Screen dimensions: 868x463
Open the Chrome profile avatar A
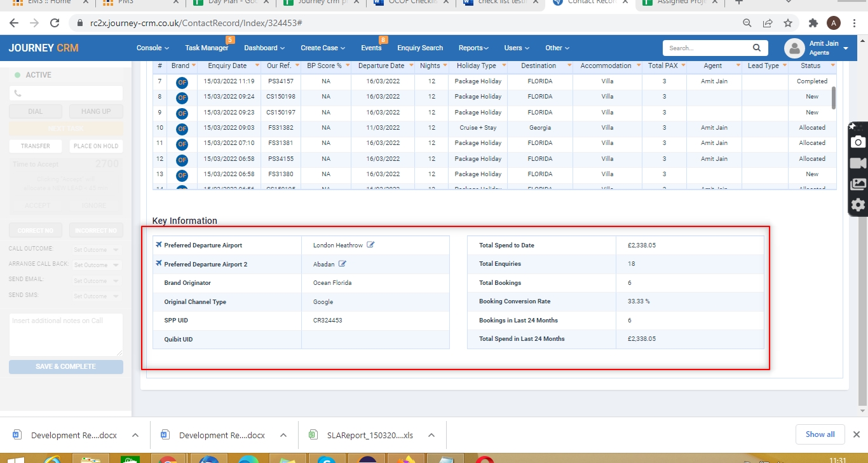tap(834, 23)
